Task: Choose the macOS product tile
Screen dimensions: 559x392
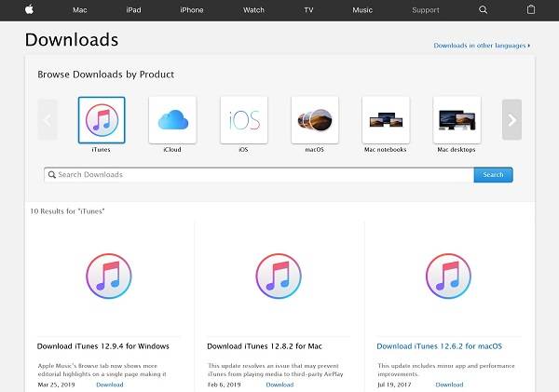Action: 314,120
